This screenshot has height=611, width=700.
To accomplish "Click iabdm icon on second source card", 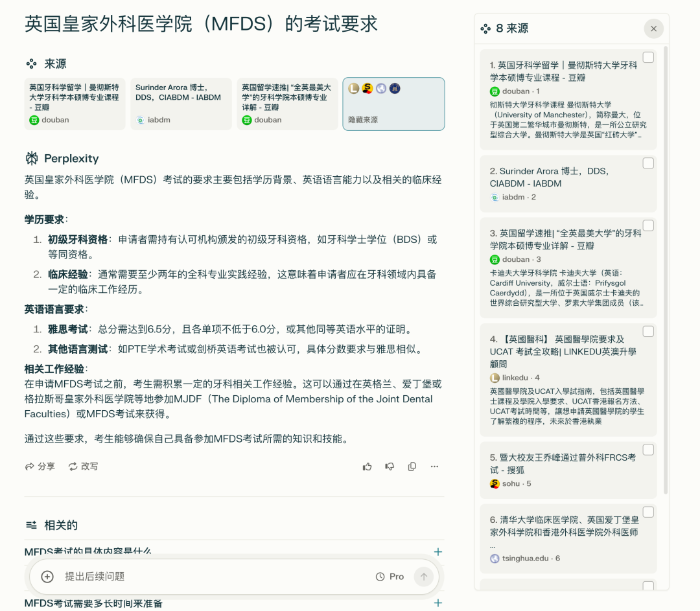I will [x=140, y=120].
